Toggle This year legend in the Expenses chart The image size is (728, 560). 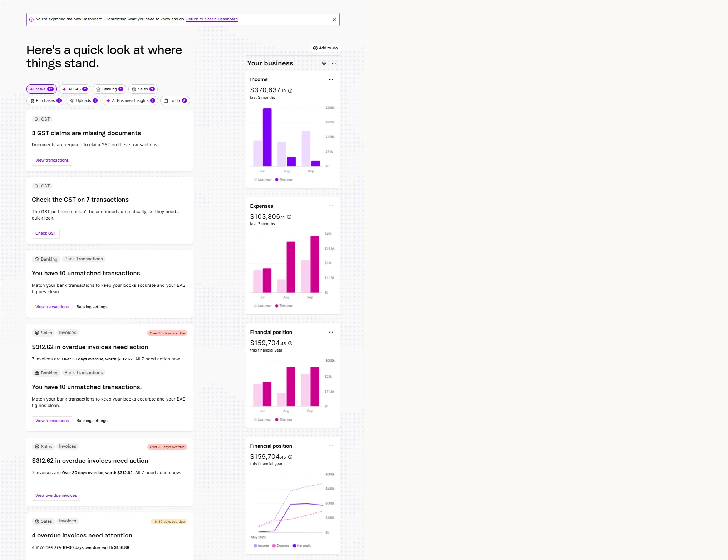coord(284,306)
